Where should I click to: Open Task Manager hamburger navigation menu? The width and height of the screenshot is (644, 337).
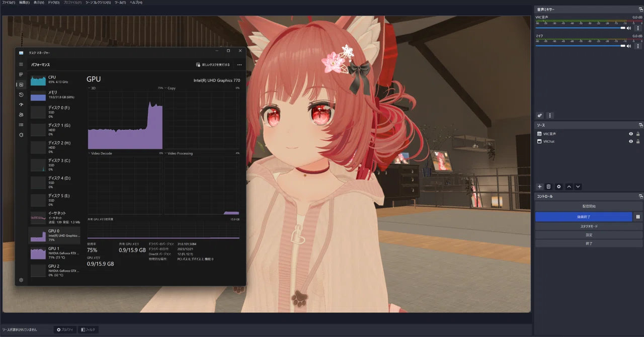(x=21, y=64)
